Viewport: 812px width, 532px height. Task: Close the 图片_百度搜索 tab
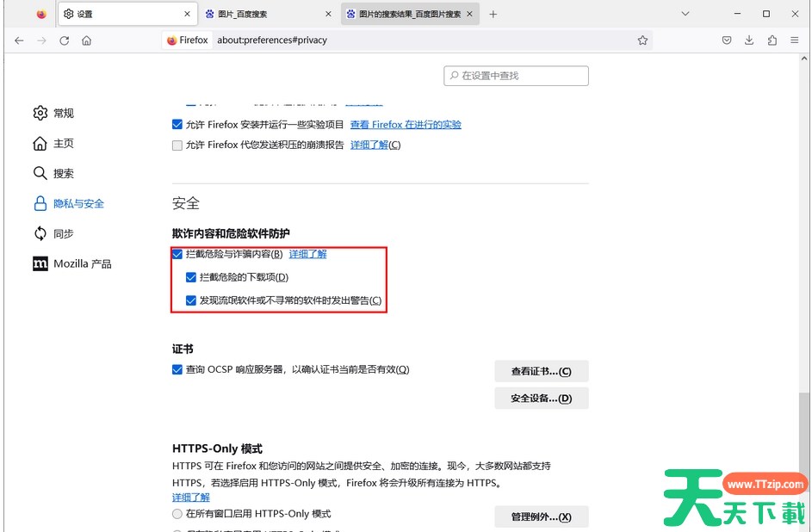[328, 14]
